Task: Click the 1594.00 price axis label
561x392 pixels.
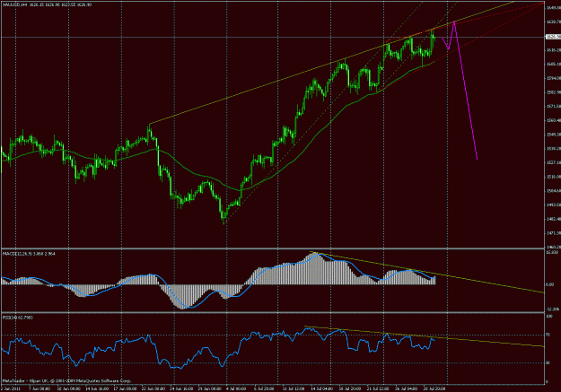Action: click(553, 78)
